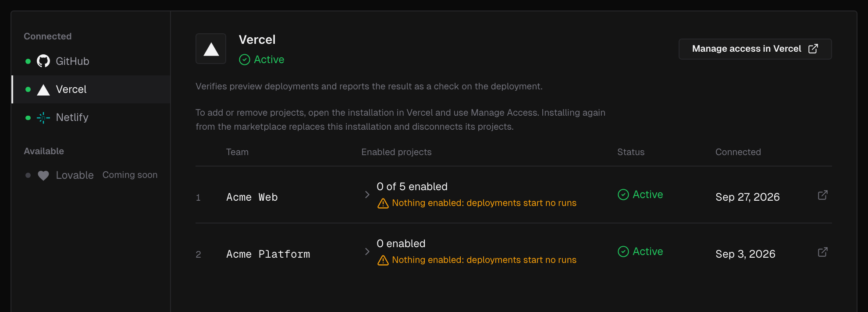The width and height of the screenshot is (868, 312).
Task: Click the Team column header
Action: (x=237, y=152)
